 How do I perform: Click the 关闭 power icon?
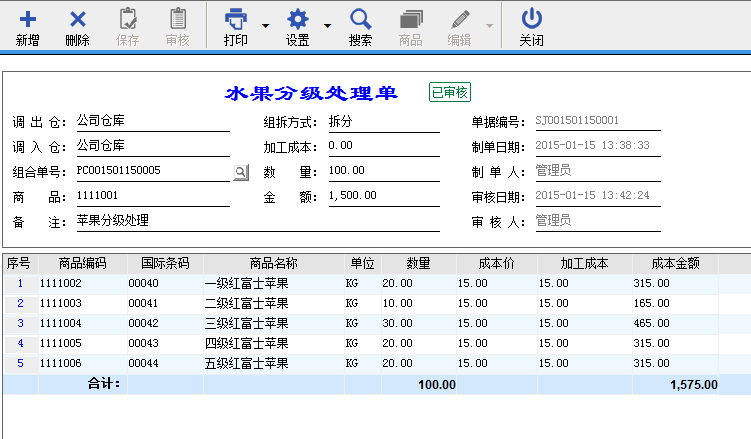(x=532, y=19)
